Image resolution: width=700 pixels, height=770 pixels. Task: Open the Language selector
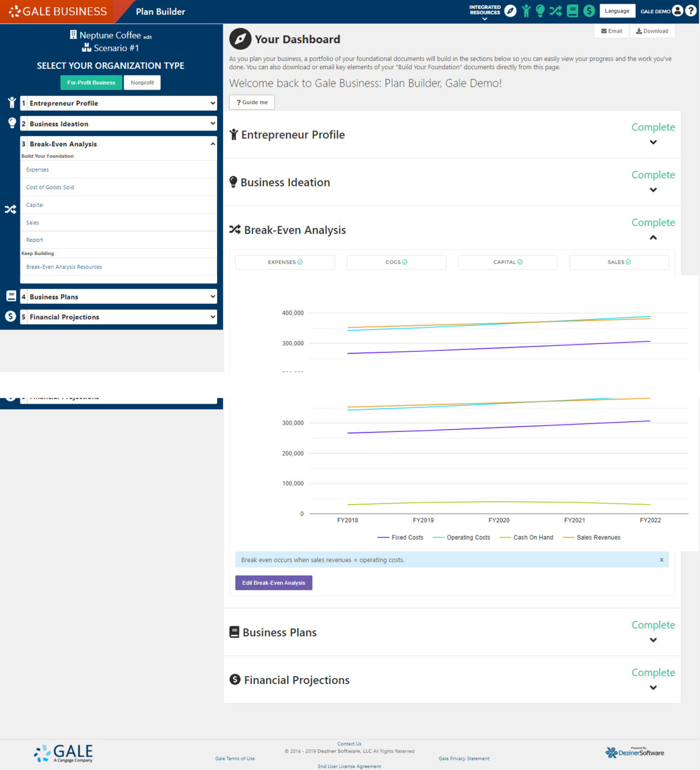tap(617, 11)
